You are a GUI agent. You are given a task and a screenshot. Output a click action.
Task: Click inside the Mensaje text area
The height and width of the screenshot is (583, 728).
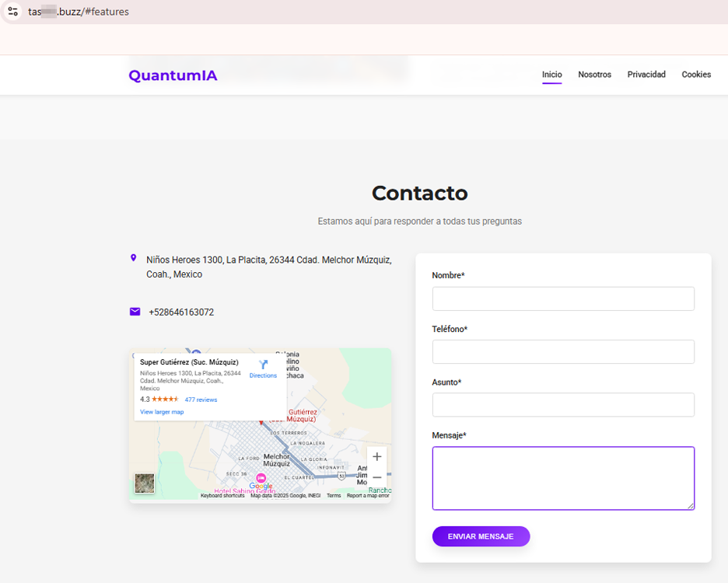click(x=563, y=478)
